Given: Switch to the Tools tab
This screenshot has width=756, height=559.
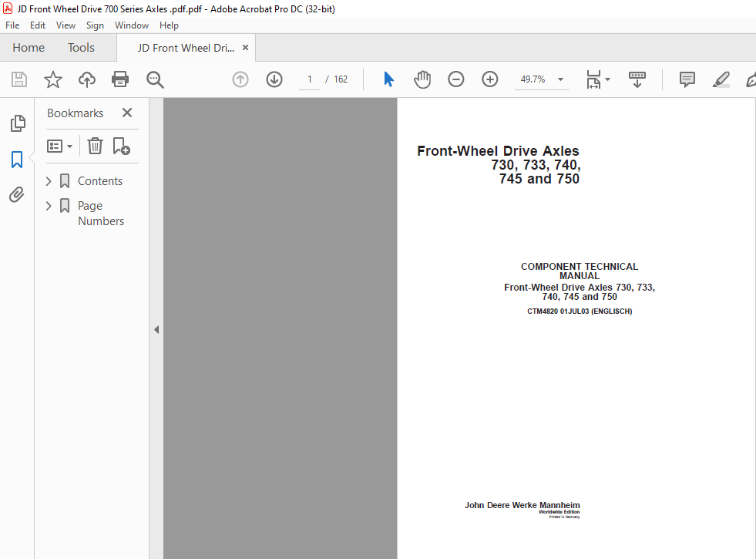Looking at the screenshot, I should click(81, 48).
